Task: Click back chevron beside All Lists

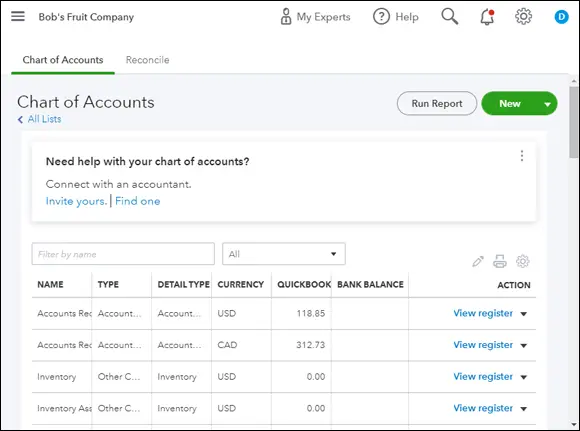Action: [x=20, y=119]
